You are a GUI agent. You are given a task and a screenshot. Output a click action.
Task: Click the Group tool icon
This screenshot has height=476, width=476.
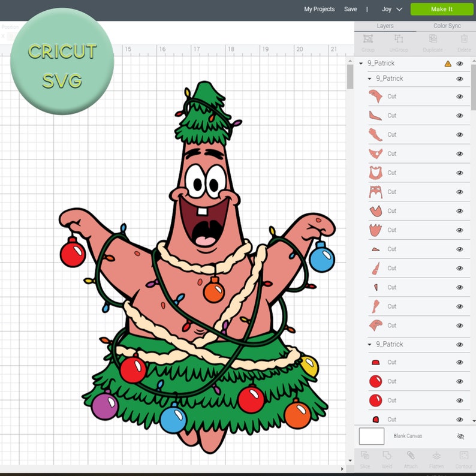(368, 39)
